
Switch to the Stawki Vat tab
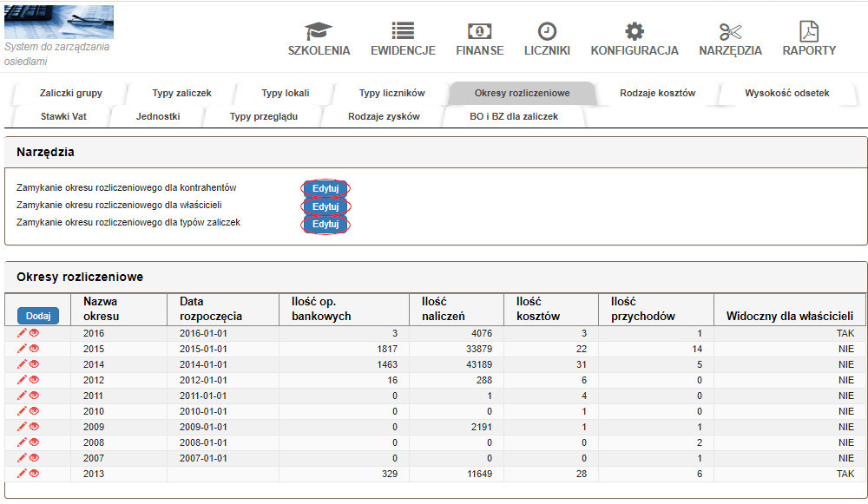coord(63,116)
